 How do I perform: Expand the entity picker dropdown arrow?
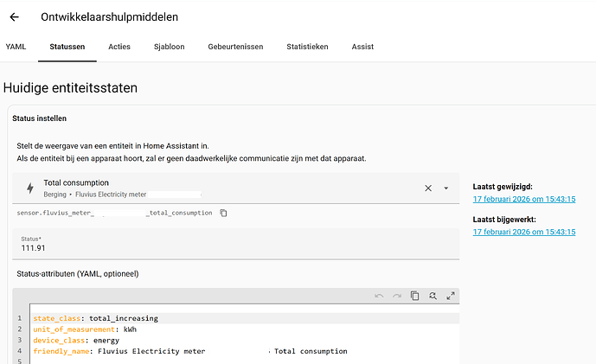[x=446, y=188]
